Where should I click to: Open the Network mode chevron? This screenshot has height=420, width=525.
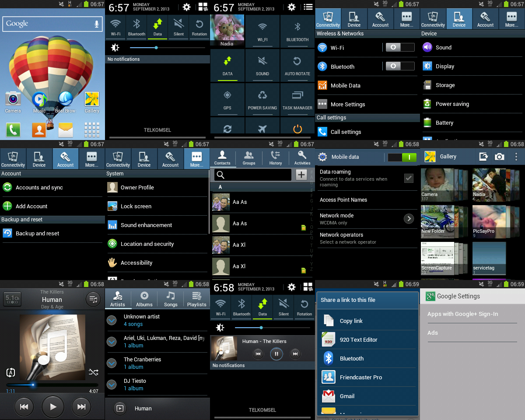click(x=409, y=219)
